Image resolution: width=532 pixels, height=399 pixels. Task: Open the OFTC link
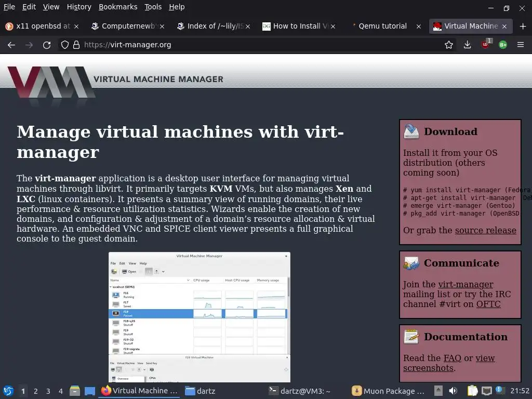[x=488, y=304]
